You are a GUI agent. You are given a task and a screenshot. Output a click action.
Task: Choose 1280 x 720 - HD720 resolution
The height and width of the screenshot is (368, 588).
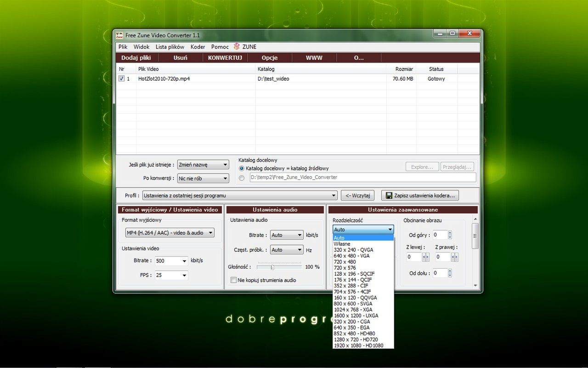point(363,339)
